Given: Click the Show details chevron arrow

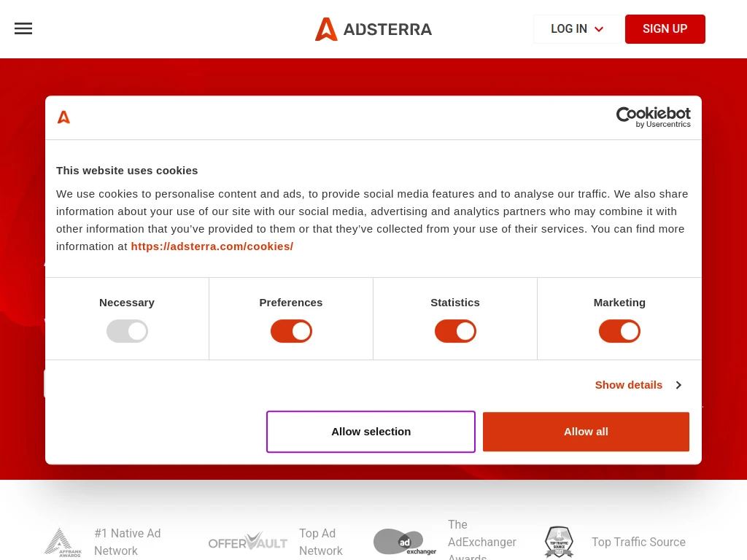Looking at the screenshot, I should pos(678,384).
